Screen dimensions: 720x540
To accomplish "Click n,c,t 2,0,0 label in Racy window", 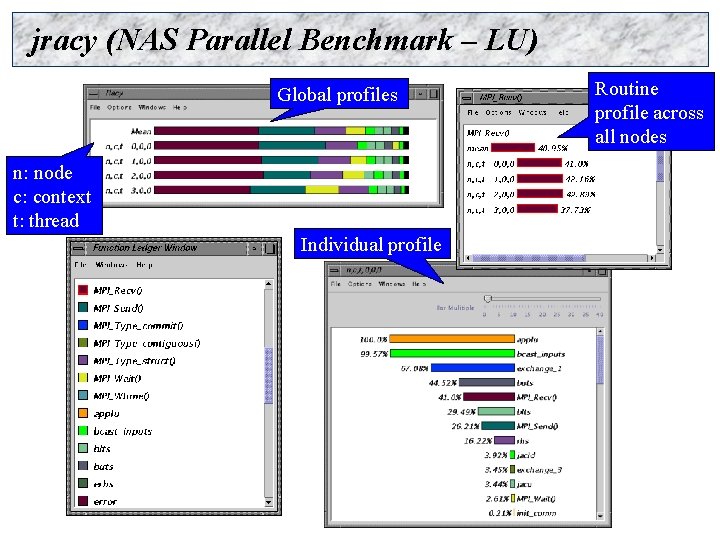I will [128, 175].
